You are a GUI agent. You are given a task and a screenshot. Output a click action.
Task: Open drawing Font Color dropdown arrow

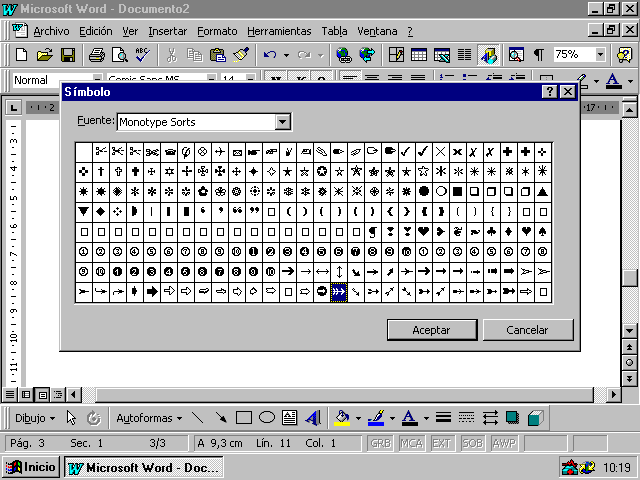pyautogui.click(x=426, y=418)
